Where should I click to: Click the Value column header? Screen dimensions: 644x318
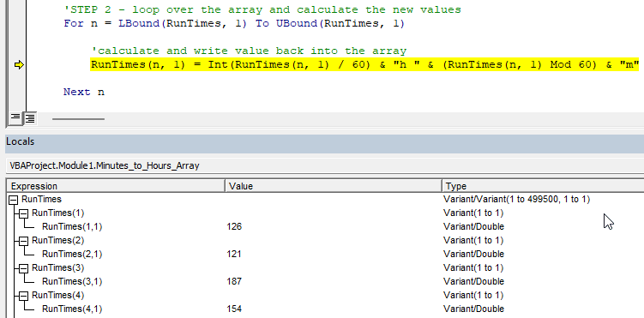tap(334, 186)
